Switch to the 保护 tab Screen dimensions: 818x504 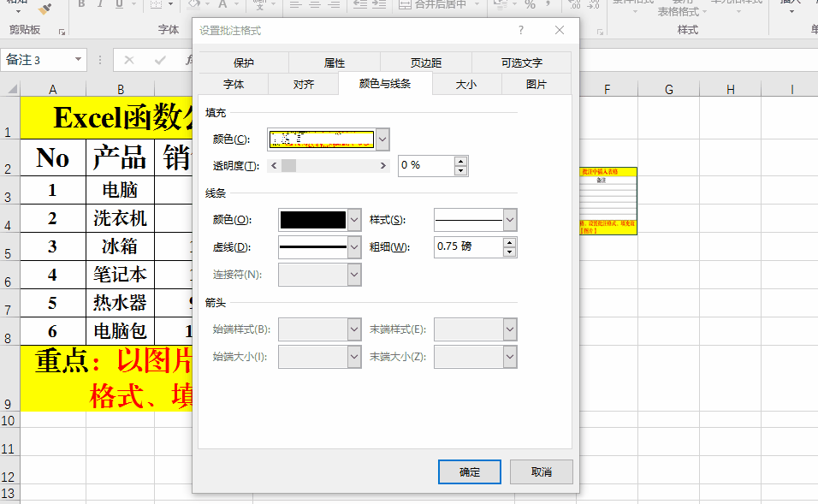[x=244, y=62]
